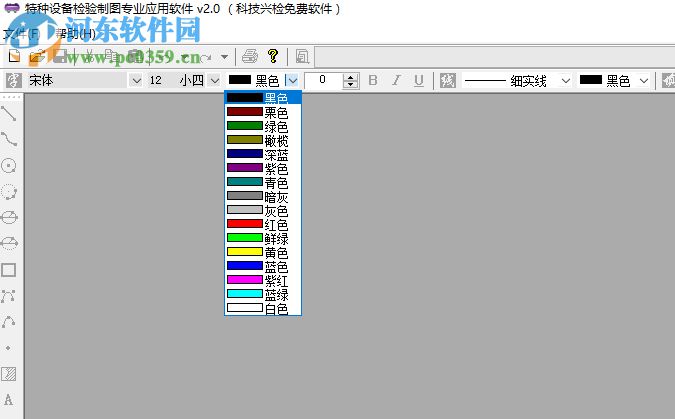Select the polyline node tool
Viewport: 675px width, 419px height.
[9, 296]
